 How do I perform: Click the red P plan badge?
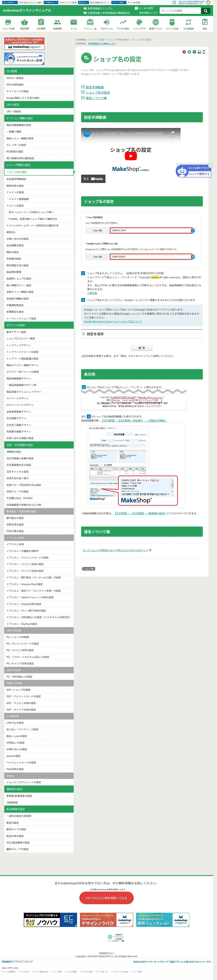(x=184, y=52)
